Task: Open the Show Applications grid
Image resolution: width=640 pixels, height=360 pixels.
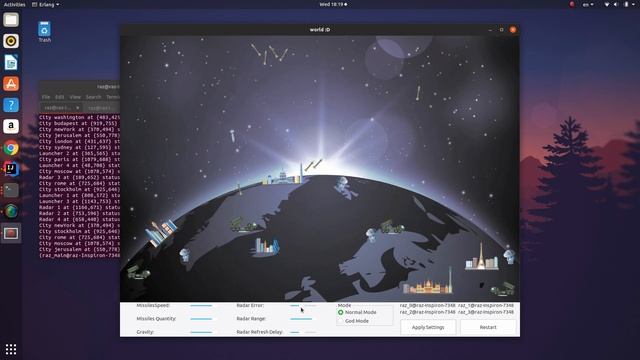Action: pyautogui.click(x=11, y=349)
